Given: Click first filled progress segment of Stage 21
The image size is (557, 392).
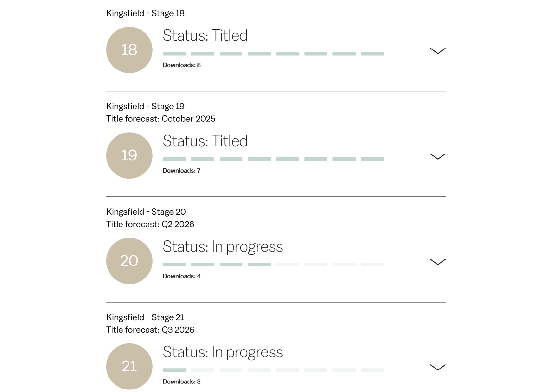Looking at the screenshot, I should coord(174,370).
